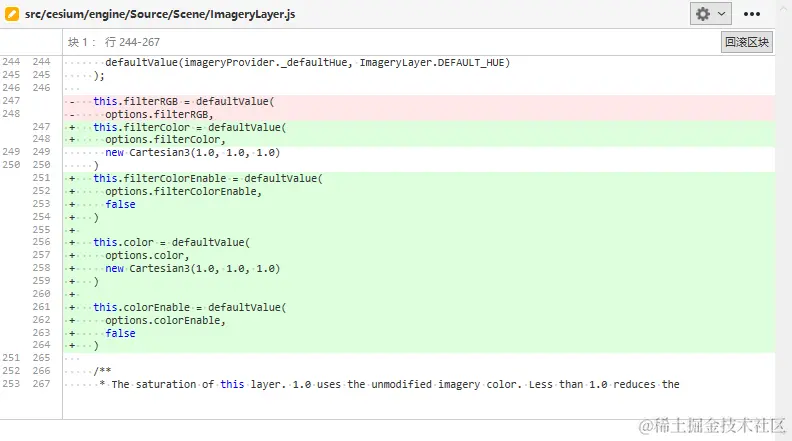Viewport: 792px width, 441px height.
Task: Click file path src/cesium/engine/Source/Scene/ImageryLayer.js
Action: click(x=160, y=14)
